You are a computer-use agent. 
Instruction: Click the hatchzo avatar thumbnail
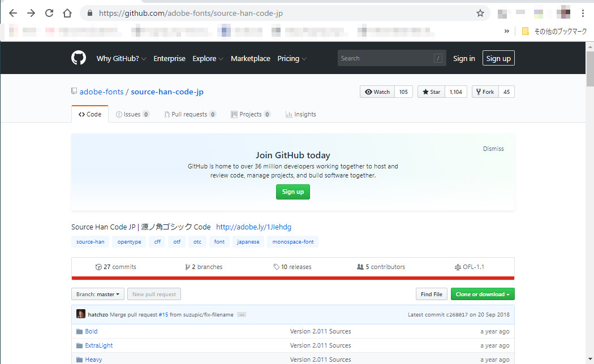point(81,314)
